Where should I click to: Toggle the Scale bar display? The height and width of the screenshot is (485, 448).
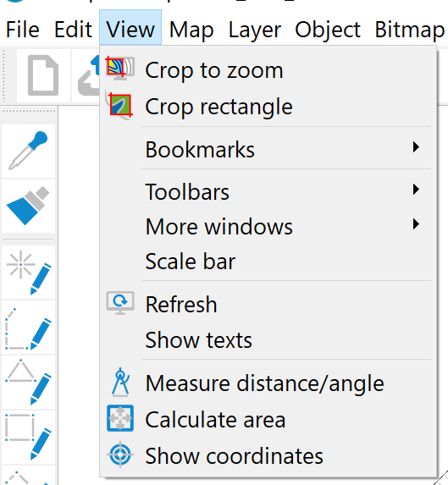pyautogui.click(x=268, y=262)
